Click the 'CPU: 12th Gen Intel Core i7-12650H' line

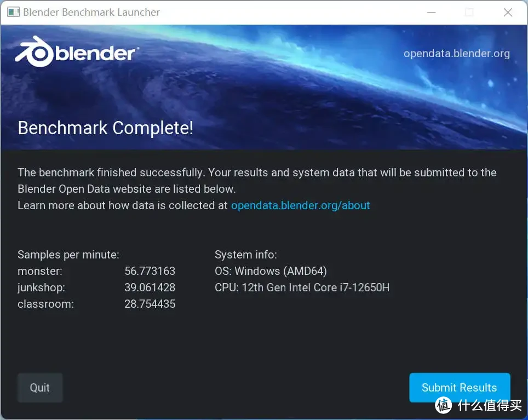pos(302,287)
